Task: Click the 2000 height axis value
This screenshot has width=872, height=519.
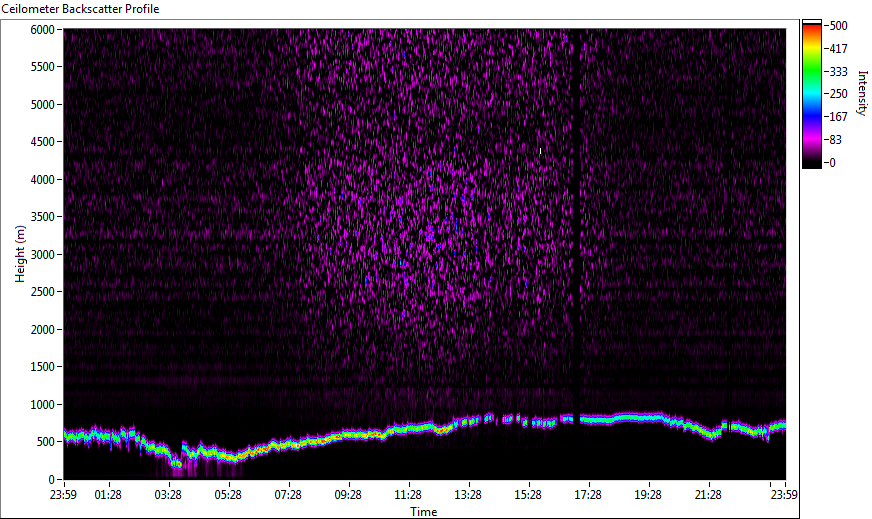Action: [x=42, y=330]
